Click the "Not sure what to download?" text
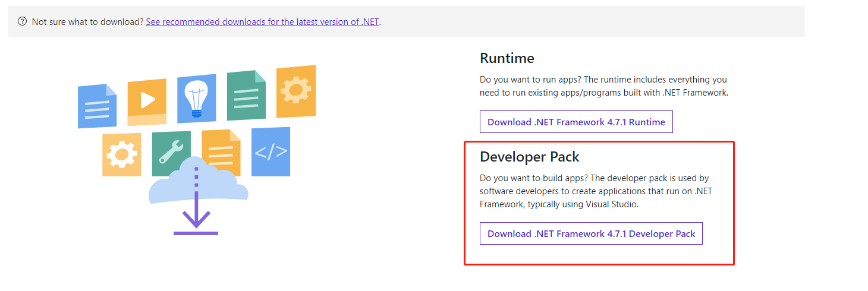The height and width of the screenshot is (291, 868). [x=87, y=22]
